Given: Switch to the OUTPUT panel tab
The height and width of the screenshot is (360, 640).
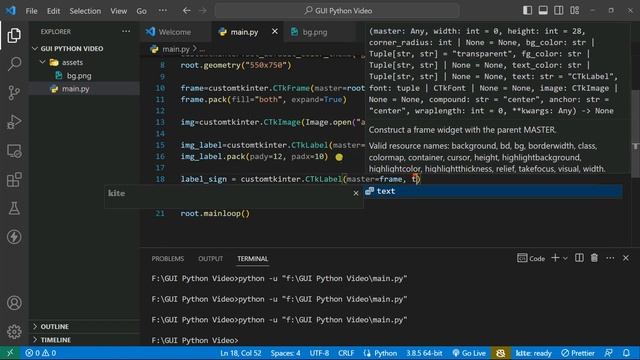Looking at the screenshot, I should [211, 259].
